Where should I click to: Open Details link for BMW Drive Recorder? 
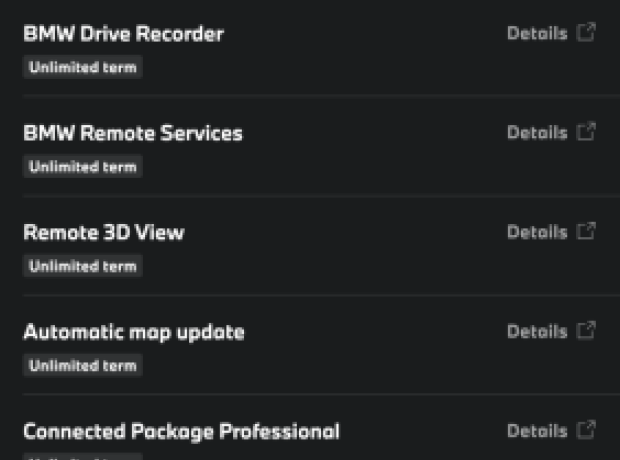coord(537,33)
